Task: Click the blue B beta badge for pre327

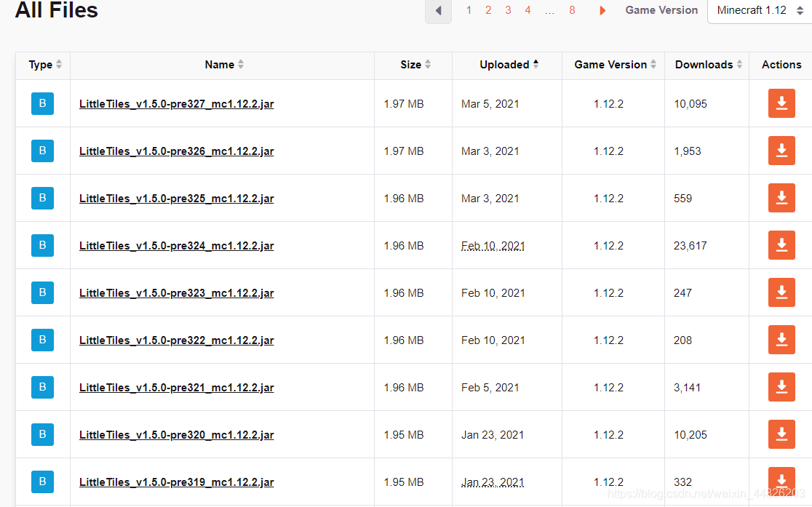Action: pyautogui.click(x=42, y=103)
